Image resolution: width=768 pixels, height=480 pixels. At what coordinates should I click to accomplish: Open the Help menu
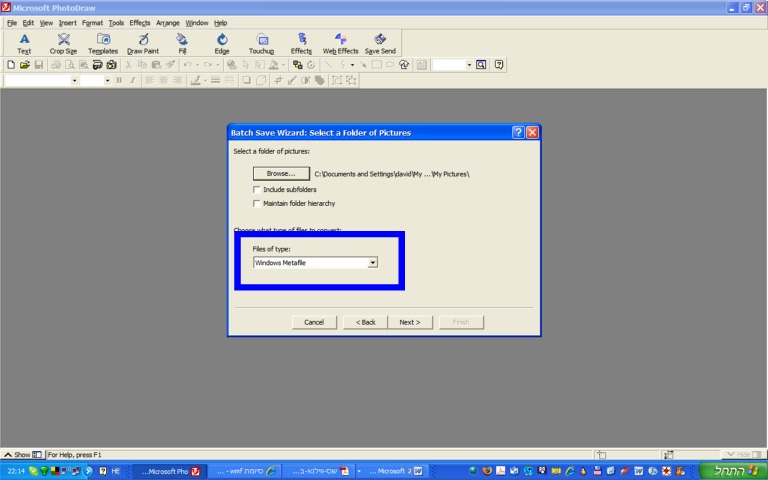pyautogui.click(x=220, y=23)
